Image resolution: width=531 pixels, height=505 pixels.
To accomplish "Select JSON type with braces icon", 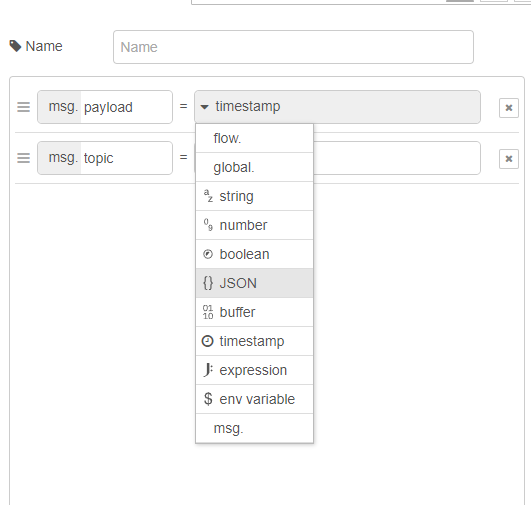I will click(x=254, y=283).
